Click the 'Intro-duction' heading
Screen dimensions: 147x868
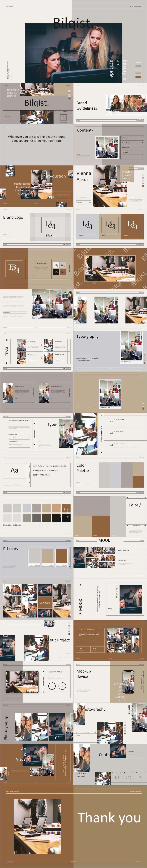click(54, 176)
